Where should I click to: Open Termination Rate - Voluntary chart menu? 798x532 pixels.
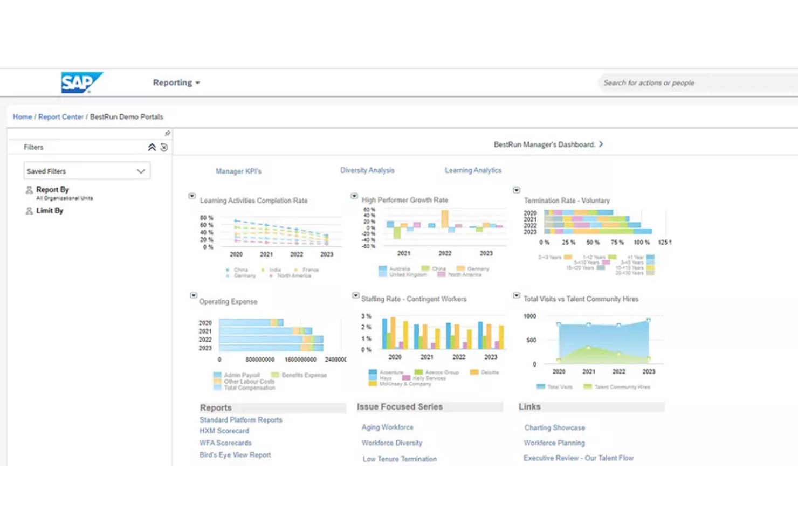point(517,190)
